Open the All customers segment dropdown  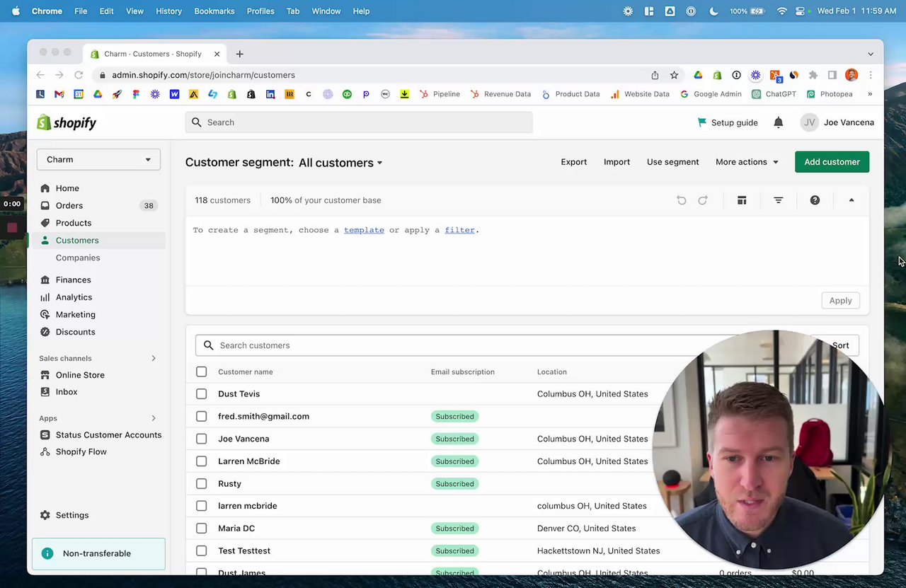(340, 163)
